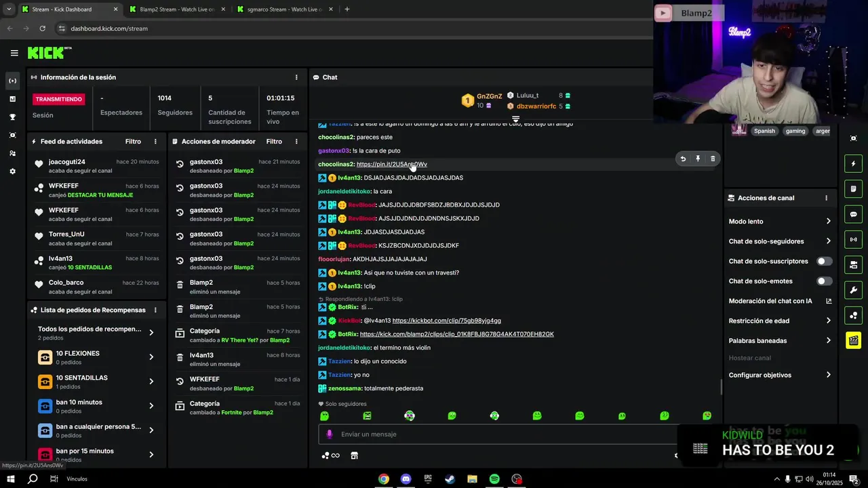Toggle the moderator actions document widget button
This screenshot has width=868, height=488.
pyautogui.click(x=854, y=188)
